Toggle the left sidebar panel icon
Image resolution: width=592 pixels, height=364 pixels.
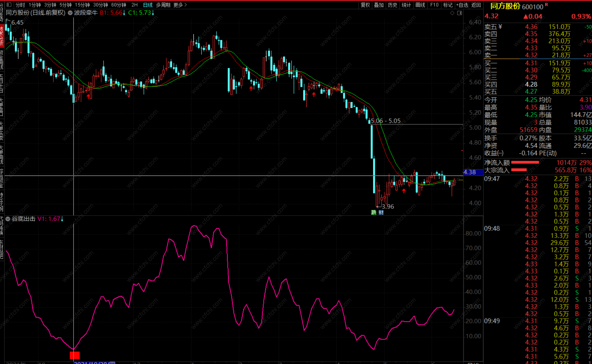click(x=9, y=5)
